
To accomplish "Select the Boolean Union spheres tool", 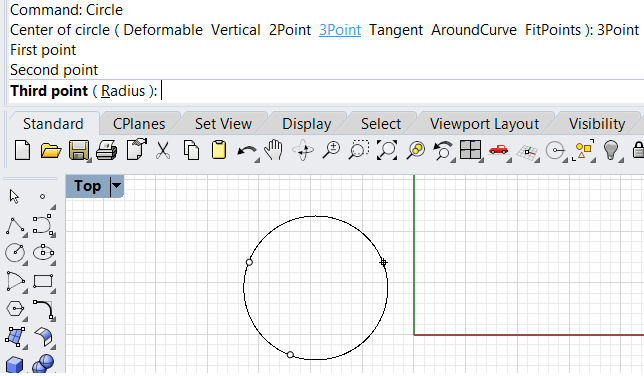I will [43, 364].
